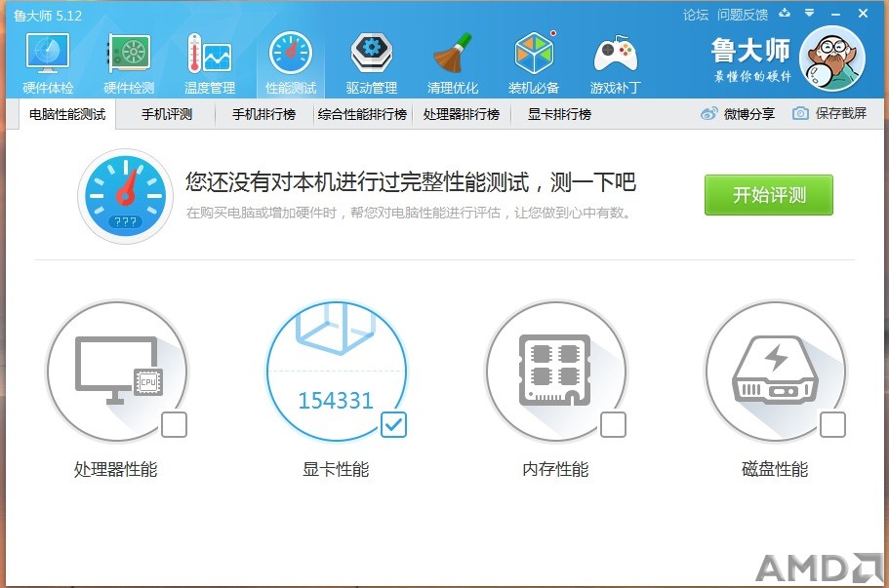Click the 处理器性能 CPU monitor circle
889x588 pixels.
click(117, 372)
